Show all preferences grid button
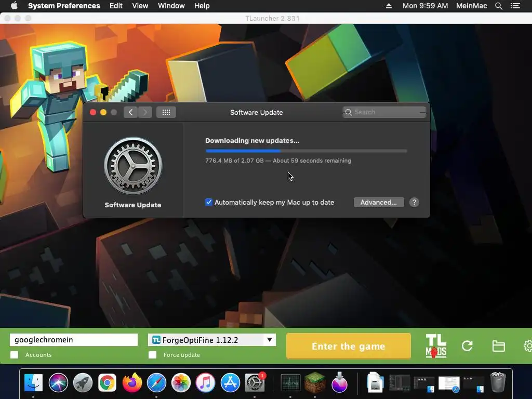 point(166,112)
